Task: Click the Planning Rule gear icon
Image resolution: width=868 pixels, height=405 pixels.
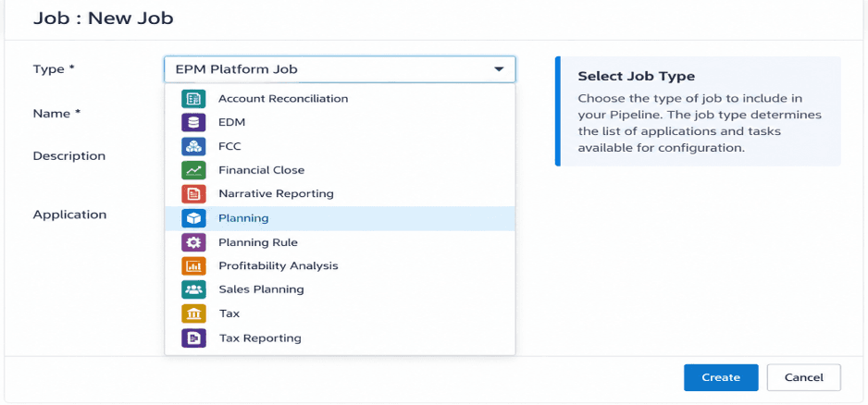Action: pyautogui.click(x=193, y=242)
